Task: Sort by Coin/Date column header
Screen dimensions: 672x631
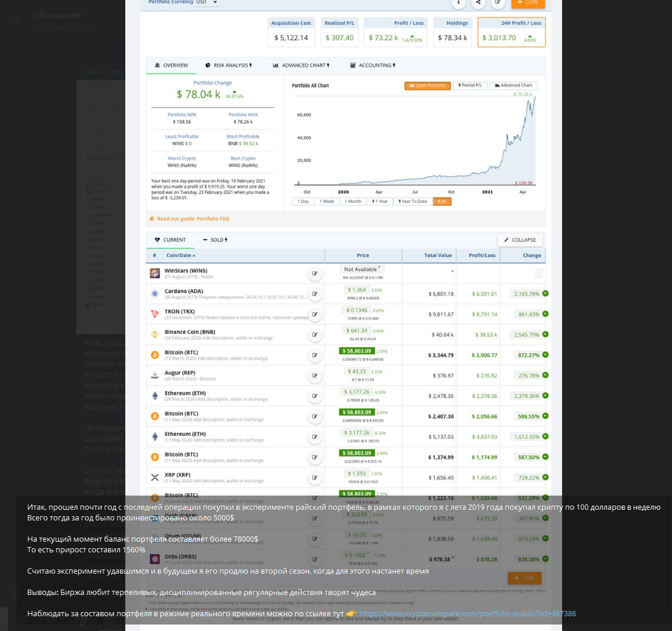Action: [180, 255]
